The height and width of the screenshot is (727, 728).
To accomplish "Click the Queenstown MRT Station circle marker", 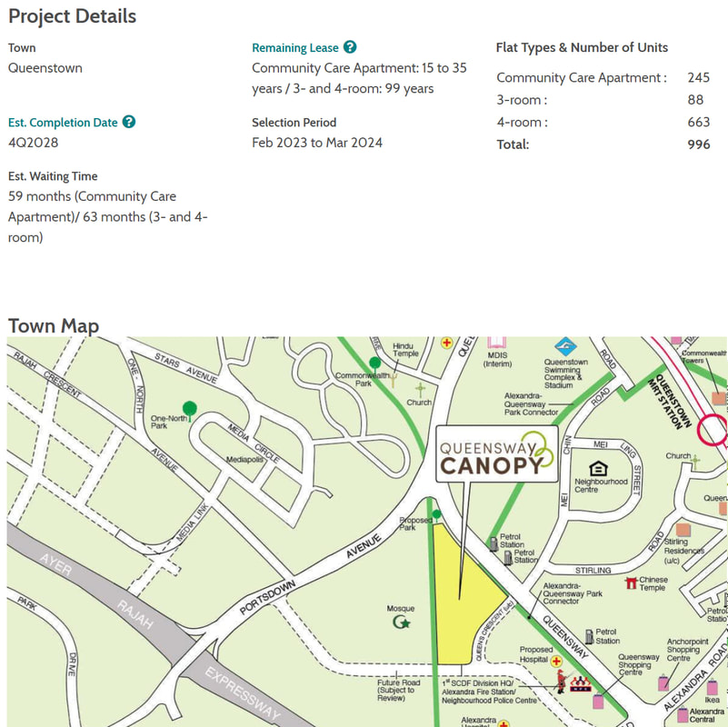I will click(x=713, y=431).
